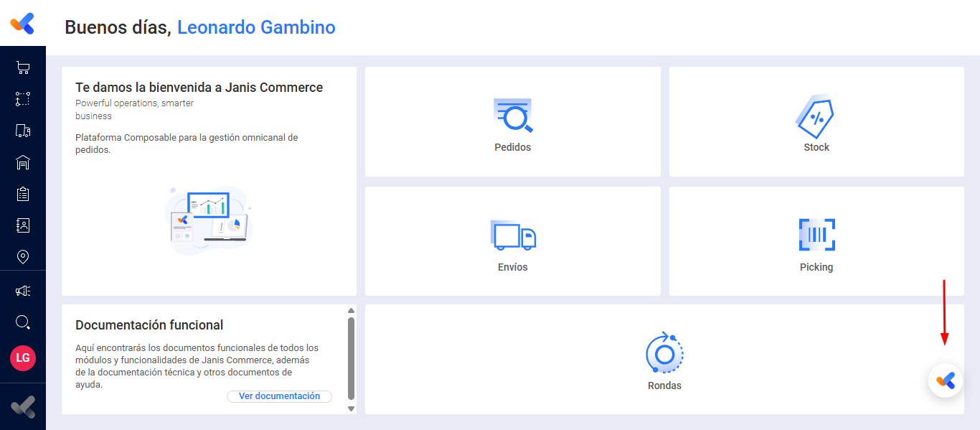980x430 pixels.
Task: Click the Janis logo at top left
Action: pyautogui.click(x=22, y=24)
